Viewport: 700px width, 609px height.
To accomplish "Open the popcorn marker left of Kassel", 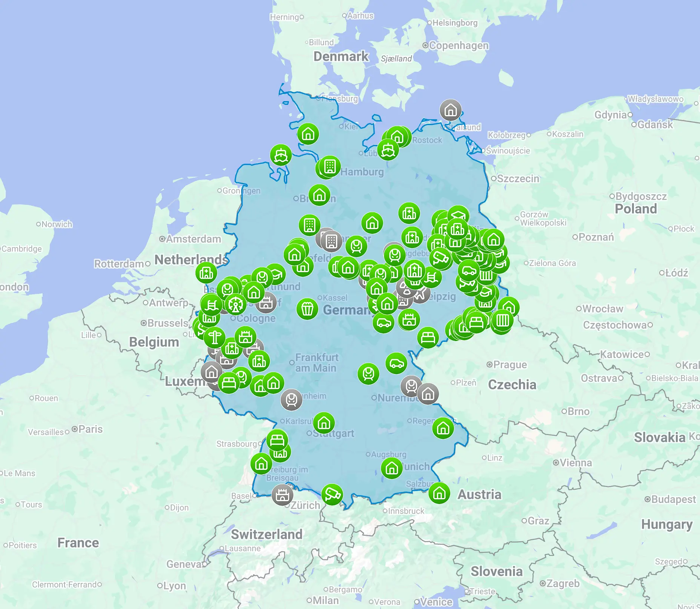I will [x=307, y=309].
